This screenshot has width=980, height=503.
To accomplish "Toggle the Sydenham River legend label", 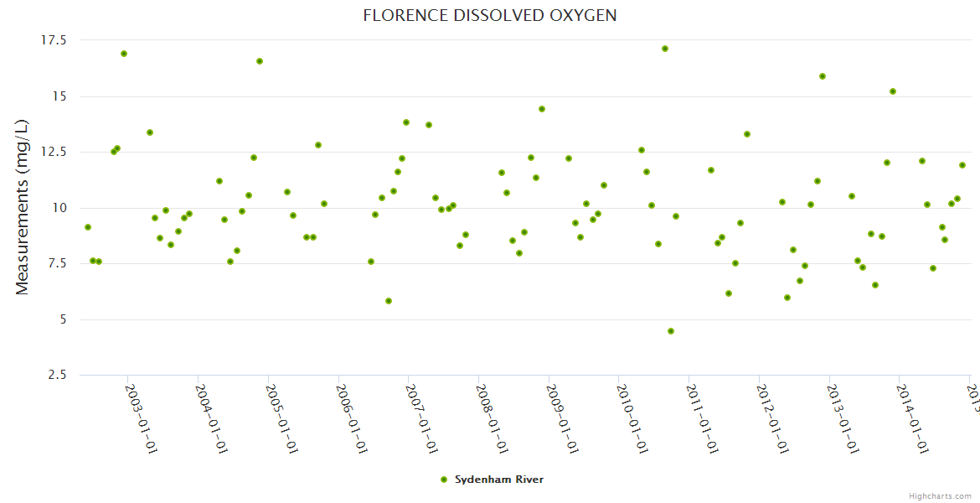I will click(x=499, y=480).
